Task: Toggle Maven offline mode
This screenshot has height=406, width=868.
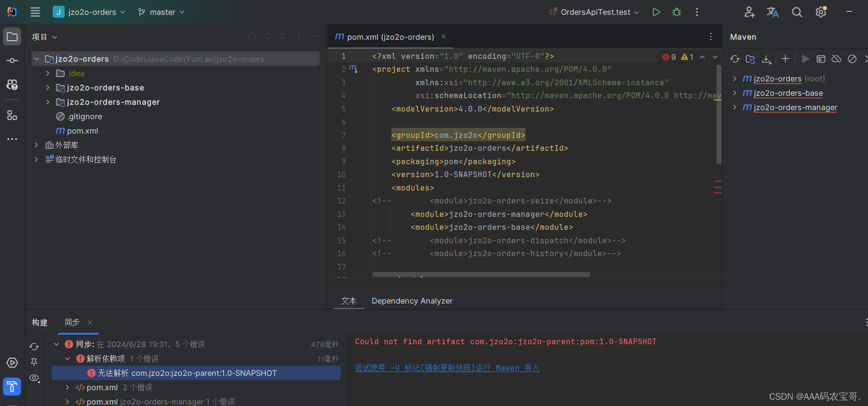Action: 836,59
